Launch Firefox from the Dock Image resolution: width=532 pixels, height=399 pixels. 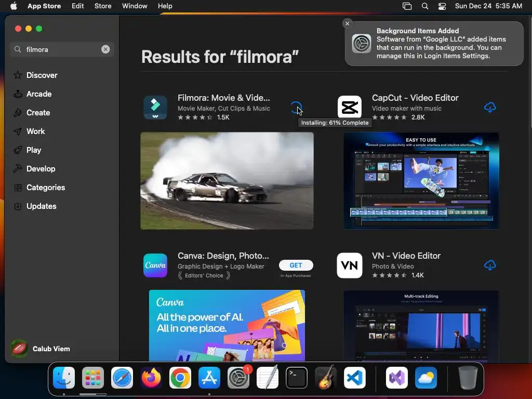pos(151,377)
